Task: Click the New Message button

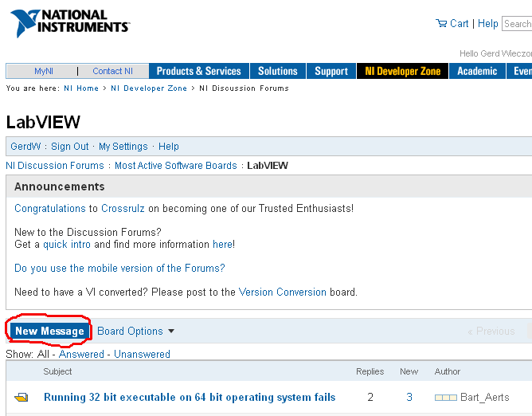Action: tap(49, 331)
